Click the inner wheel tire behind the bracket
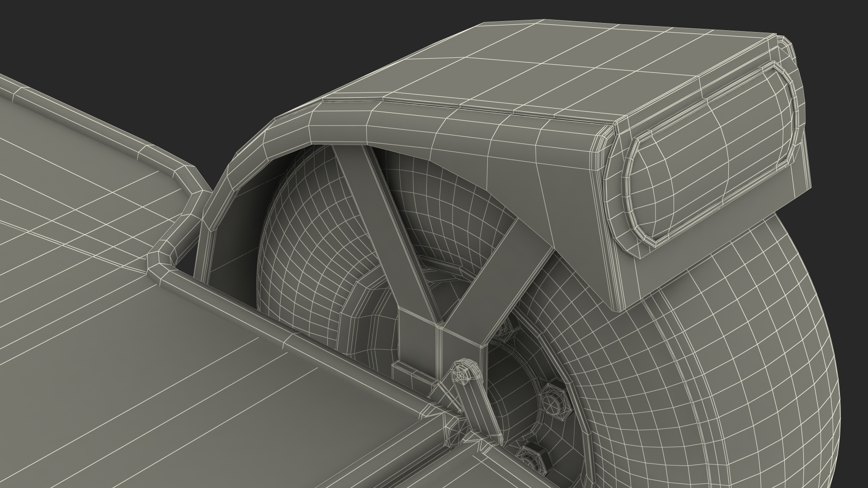Screen dimensions: 868x488 (312, 253)
